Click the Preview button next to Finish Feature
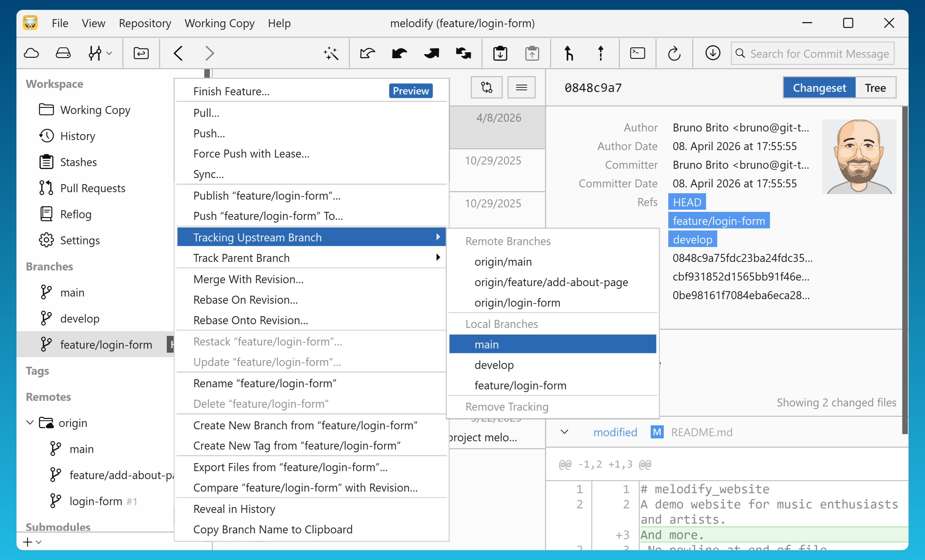The image size is (925, 560). [x=411, y=90]
